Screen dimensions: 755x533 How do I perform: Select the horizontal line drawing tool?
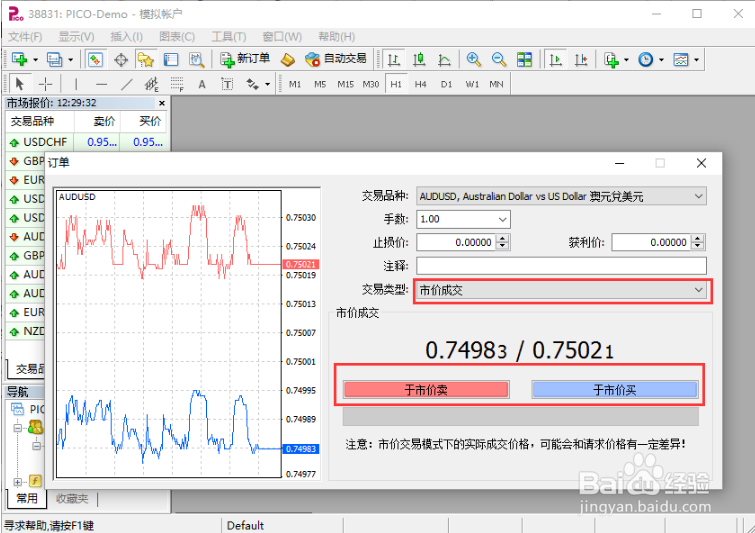101,84
